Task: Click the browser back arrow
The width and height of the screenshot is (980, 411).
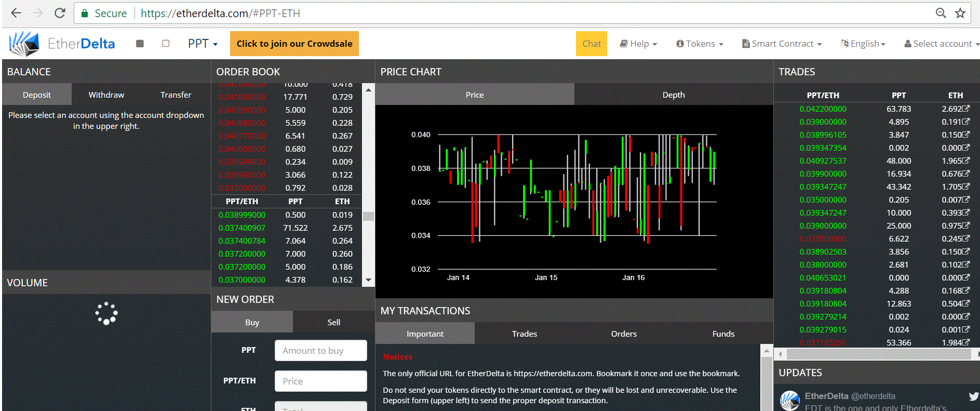Action: 16,13
